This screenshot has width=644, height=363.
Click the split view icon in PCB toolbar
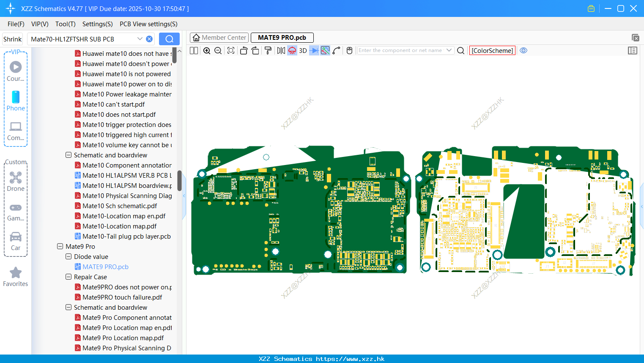(x=194, y=50)
